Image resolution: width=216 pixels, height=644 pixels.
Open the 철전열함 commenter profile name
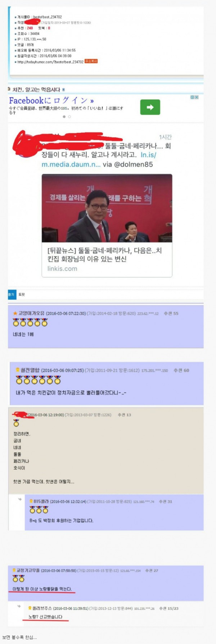coord(30,370)
